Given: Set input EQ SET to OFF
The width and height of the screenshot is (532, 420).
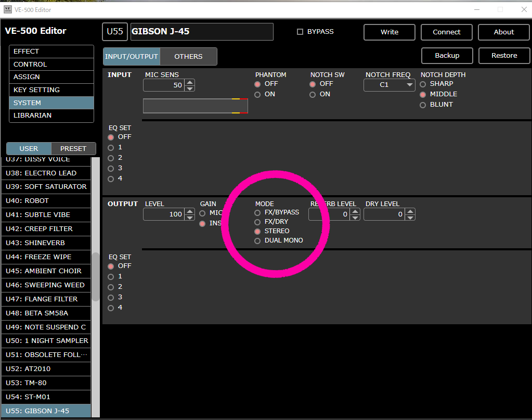Looking at the screenshot, I should (x=111, y=137).
